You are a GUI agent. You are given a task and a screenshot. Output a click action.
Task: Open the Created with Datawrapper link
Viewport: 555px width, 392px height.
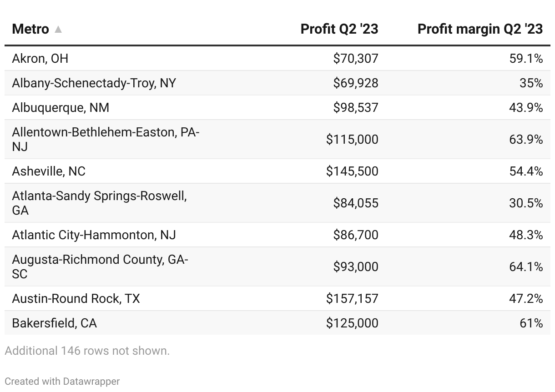click(x=62, y=381)
